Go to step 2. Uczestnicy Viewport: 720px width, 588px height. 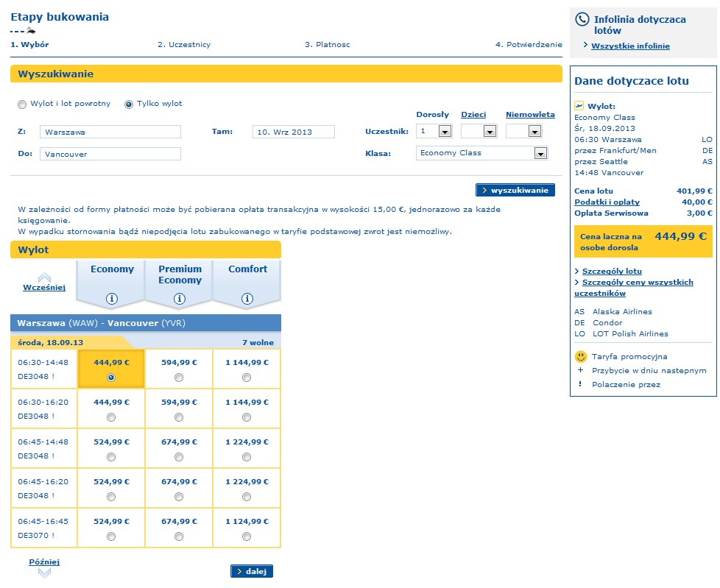(x=184, y=45)
